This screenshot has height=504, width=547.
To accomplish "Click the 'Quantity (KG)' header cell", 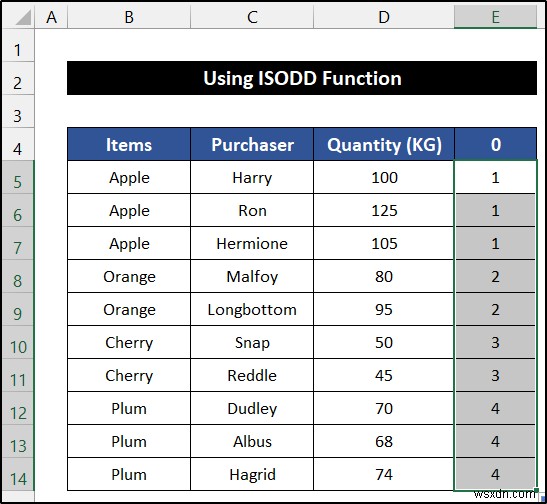I will (x=384, y=144).
